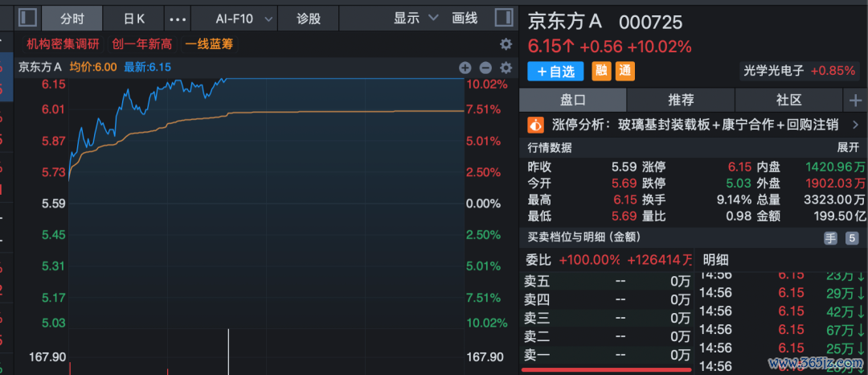The image size is (868, 375).
Task: Expand 行情数据 with 展开
Action: [x=848, y=147]
